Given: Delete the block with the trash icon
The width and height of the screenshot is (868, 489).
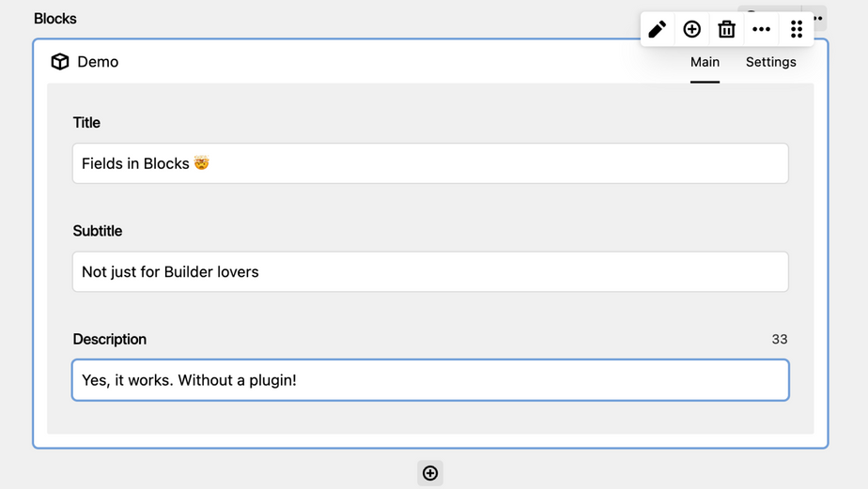Looking at the screenshot, I should (726, 29).
